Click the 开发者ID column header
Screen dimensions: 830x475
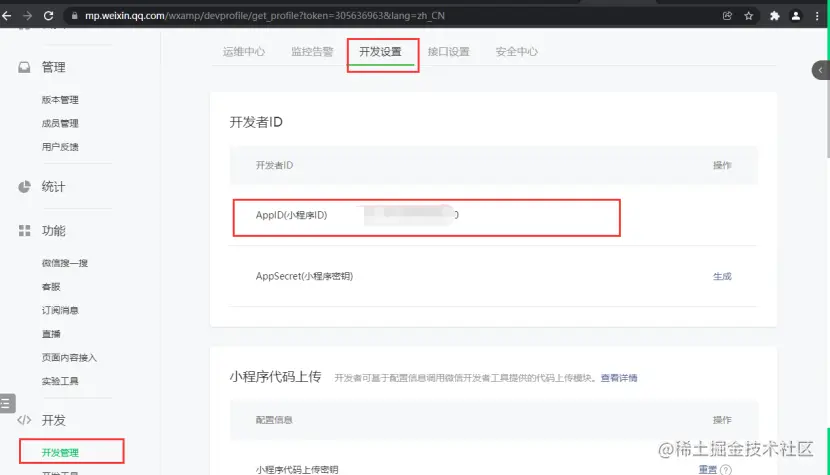[274, 165]
